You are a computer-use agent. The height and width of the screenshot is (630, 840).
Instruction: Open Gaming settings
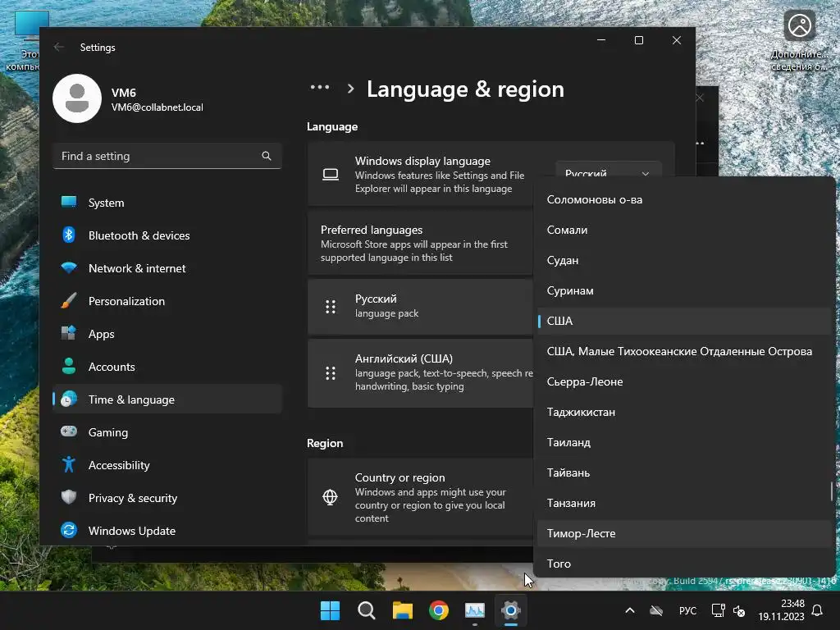pos(167,431)
